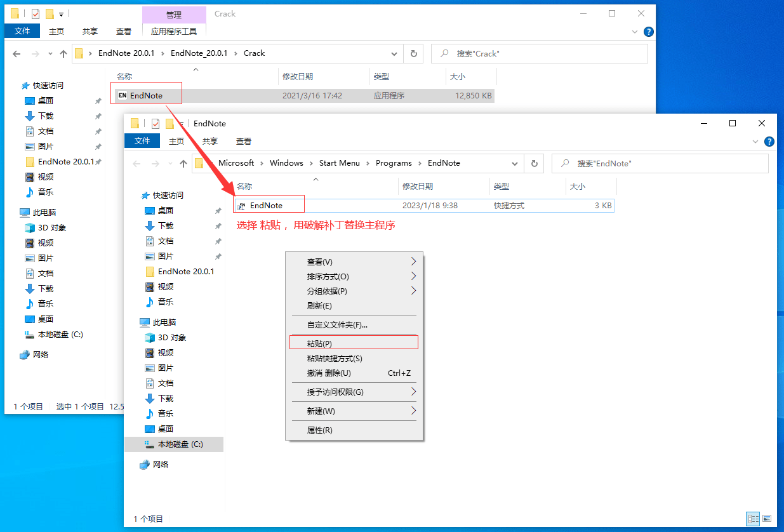This screenshot has width=784, height=532.
Task: Open the 查看(V) submenu in context menu
Action: (x=354, y=262)
